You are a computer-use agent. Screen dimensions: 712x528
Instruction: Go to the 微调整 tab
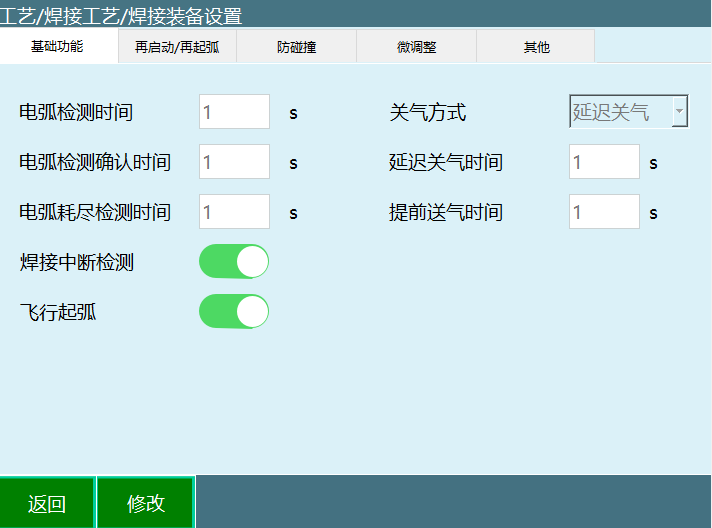click(416, 47)
